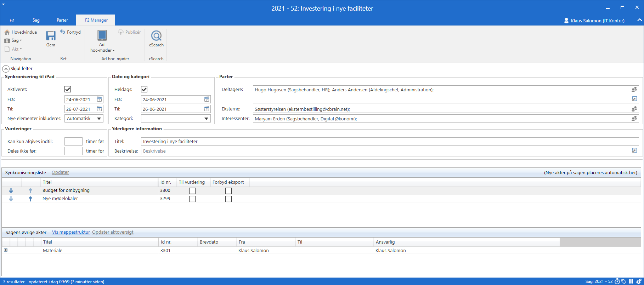Click into Kan kun afgives indtil field

(x=73, y=141)
